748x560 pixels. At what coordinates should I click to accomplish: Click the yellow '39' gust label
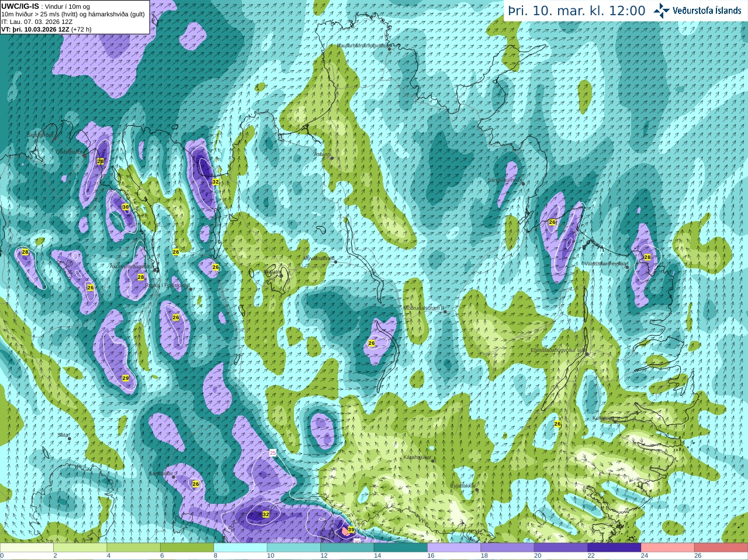click(351, 530)
